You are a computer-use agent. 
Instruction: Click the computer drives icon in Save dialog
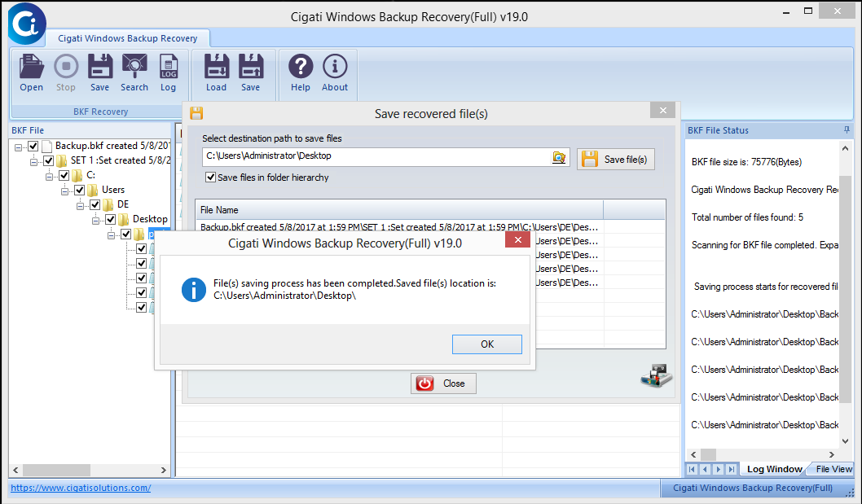(x=657, y=375)
